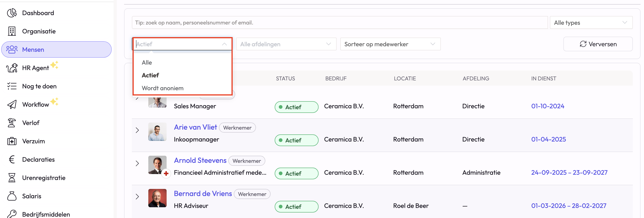This screenshot has height=218, width=644.
Task: Expand the Arie van Vliet row
Action: (x=137, y=130)
